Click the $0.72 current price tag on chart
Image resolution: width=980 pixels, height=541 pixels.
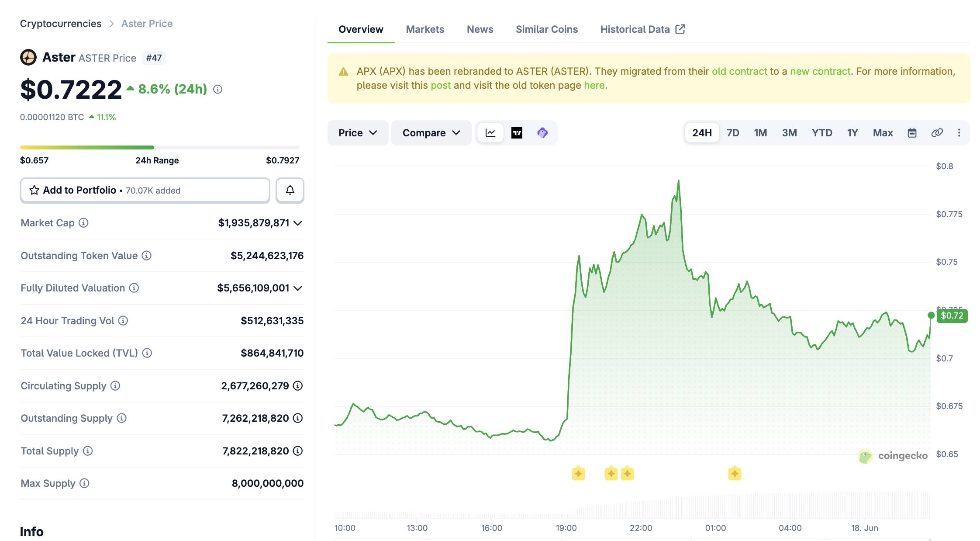952,316
